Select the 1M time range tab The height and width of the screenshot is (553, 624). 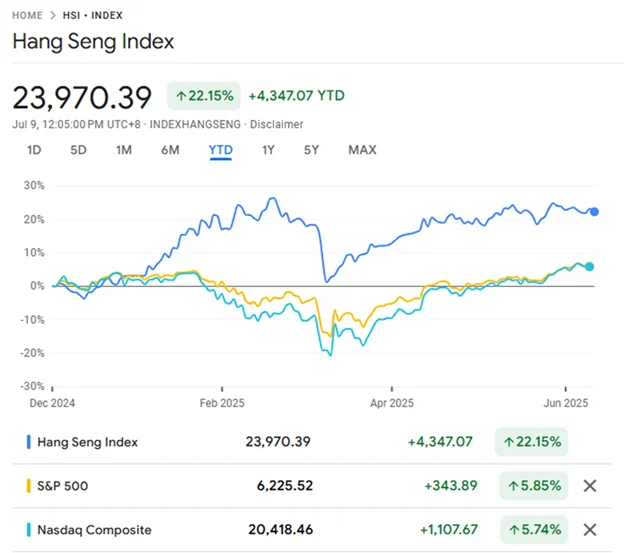[x=124, y=150]
